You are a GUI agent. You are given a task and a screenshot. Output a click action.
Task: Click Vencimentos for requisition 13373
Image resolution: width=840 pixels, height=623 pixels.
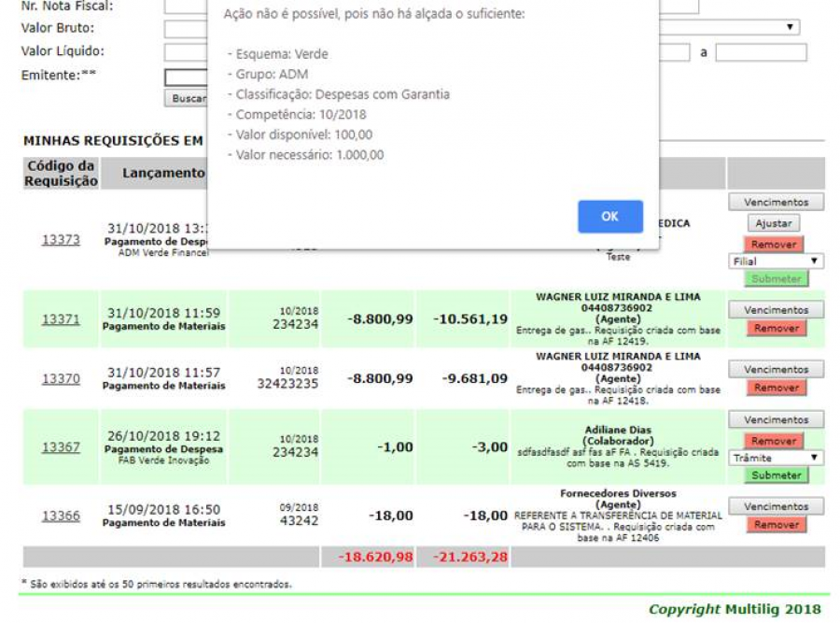tap(776, 203)
